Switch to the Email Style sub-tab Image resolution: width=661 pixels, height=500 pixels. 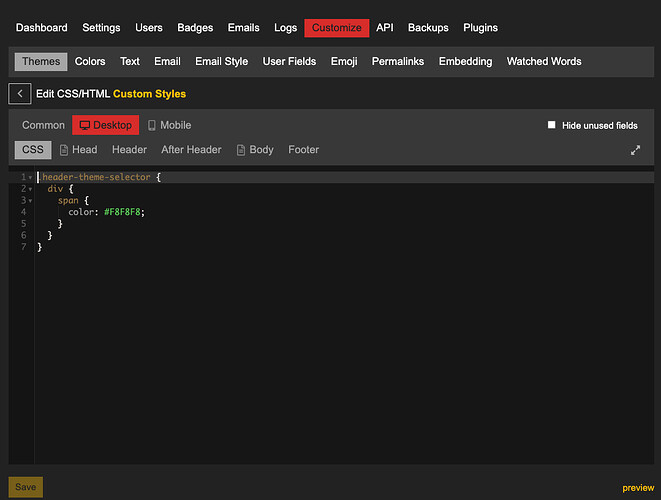[222, 62]
